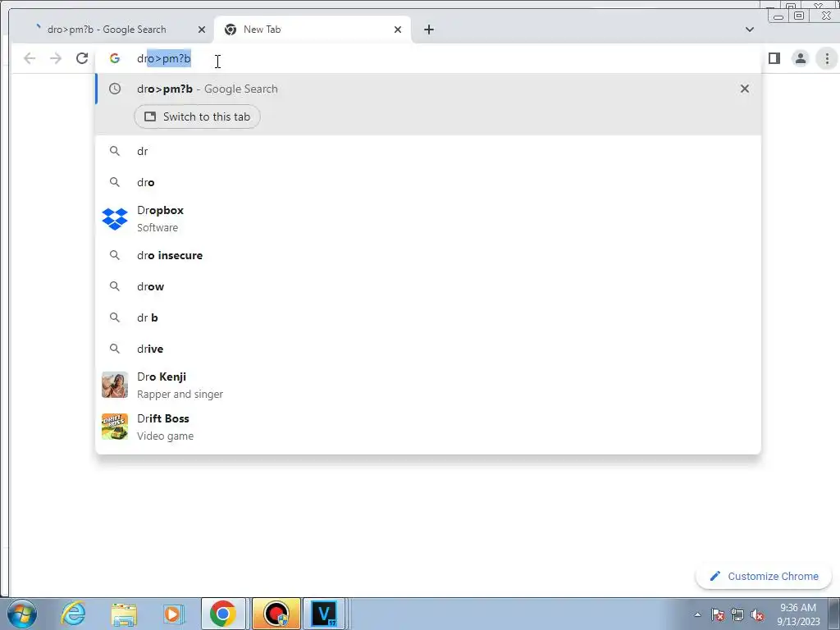Click the clock icon beside dro>pm?b suggestion

click(115, 89)
